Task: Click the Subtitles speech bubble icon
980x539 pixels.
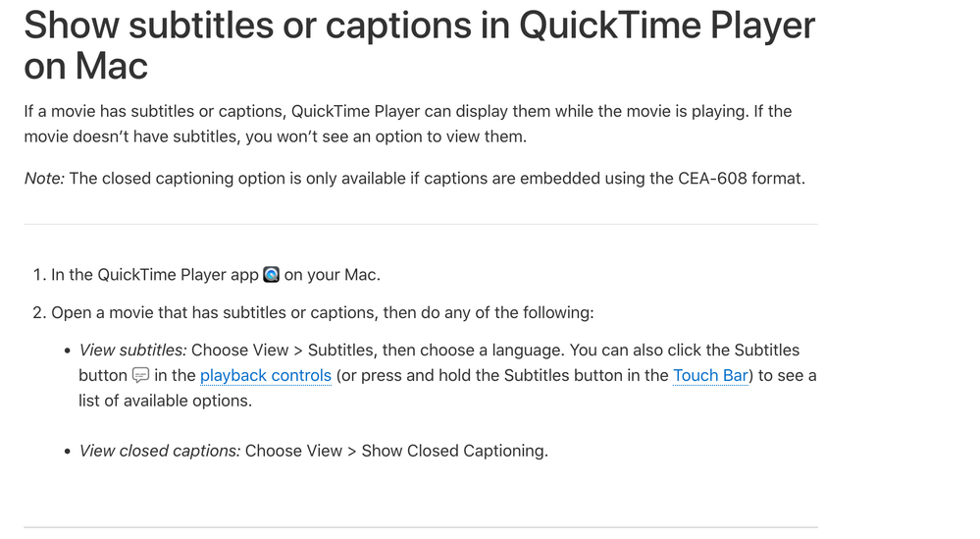Action: (x=141, y=375)
